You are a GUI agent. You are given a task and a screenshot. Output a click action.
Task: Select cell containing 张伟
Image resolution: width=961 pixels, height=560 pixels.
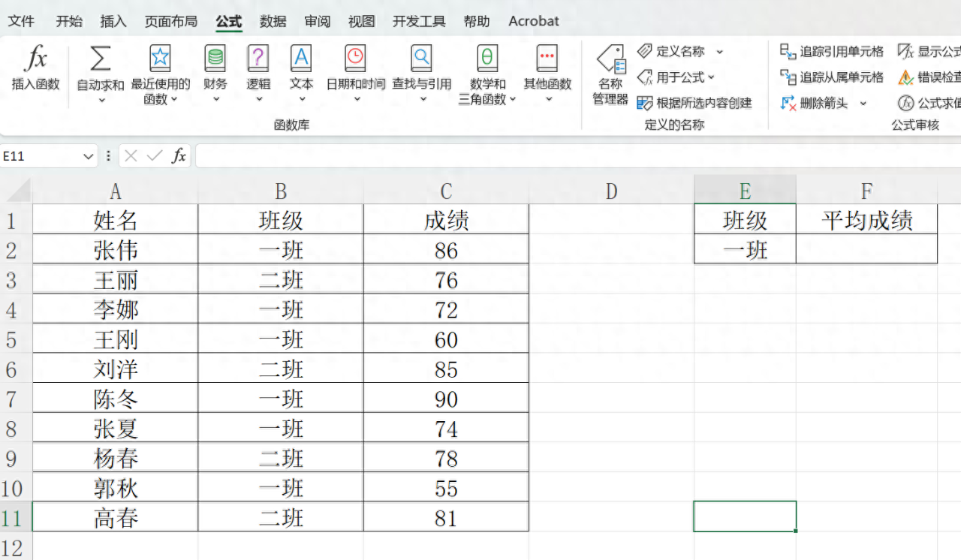116,250
